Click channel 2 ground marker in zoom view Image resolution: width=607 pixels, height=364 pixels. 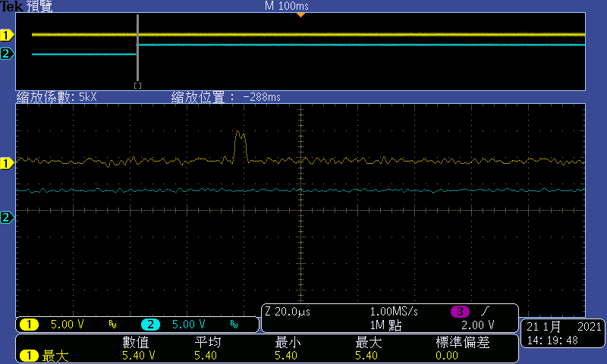point(7,218)
